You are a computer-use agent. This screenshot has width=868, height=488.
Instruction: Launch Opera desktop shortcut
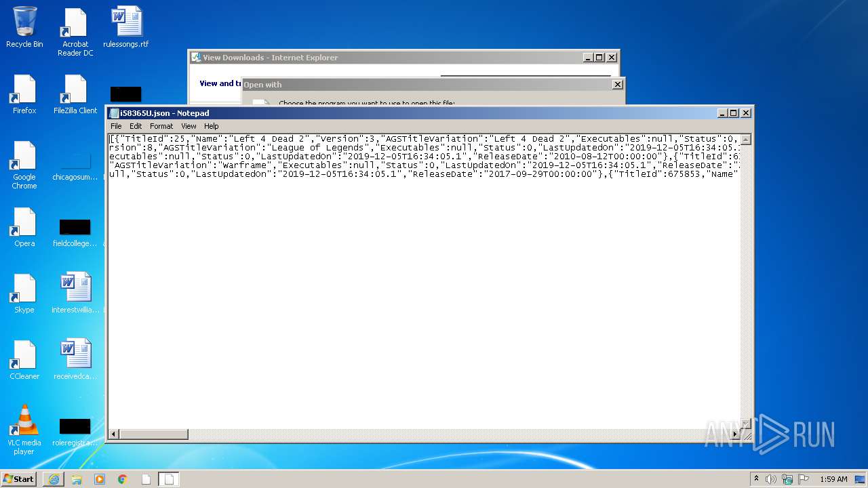click(24, 227)
